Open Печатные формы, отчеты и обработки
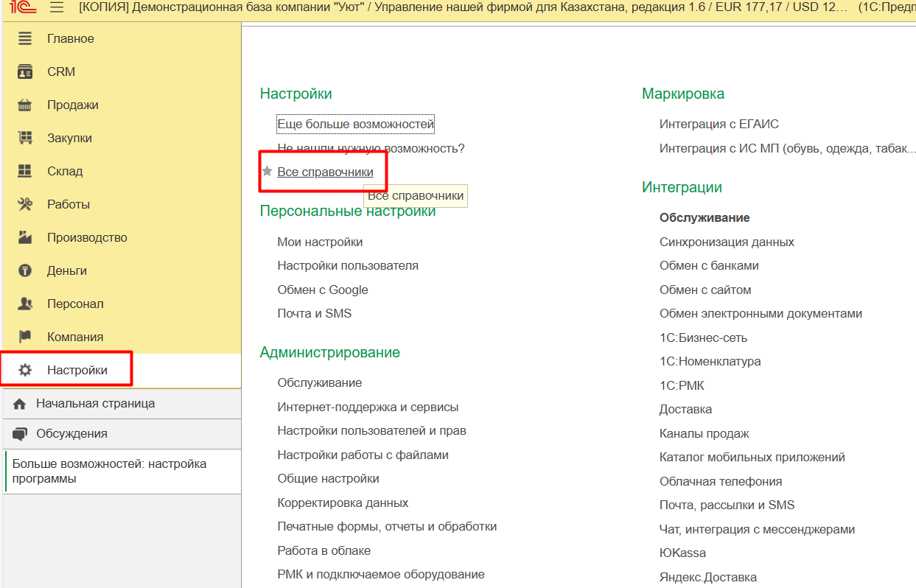 [x=387, y=526]
